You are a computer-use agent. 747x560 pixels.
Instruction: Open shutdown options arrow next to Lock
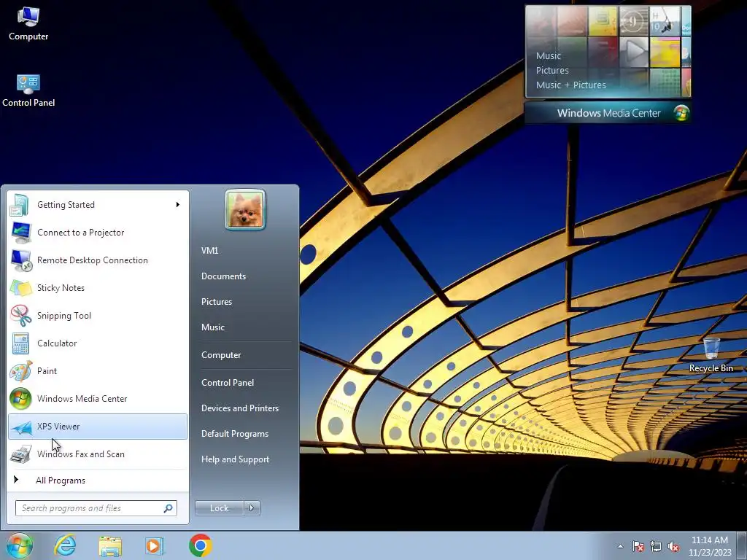point(252,508)
